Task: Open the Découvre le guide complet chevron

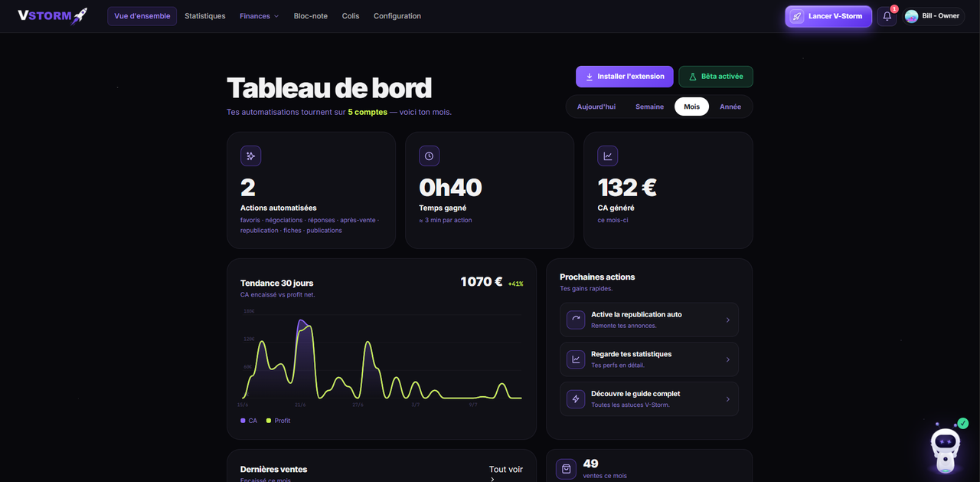Action: click(x=727, y=399)
